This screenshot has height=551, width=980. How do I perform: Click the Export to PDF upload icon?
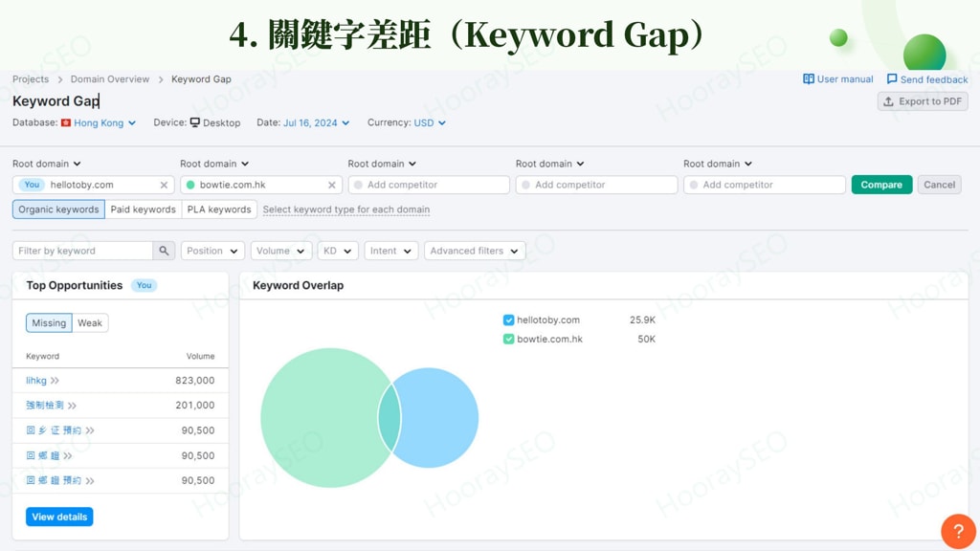click(x=888, y=100)
